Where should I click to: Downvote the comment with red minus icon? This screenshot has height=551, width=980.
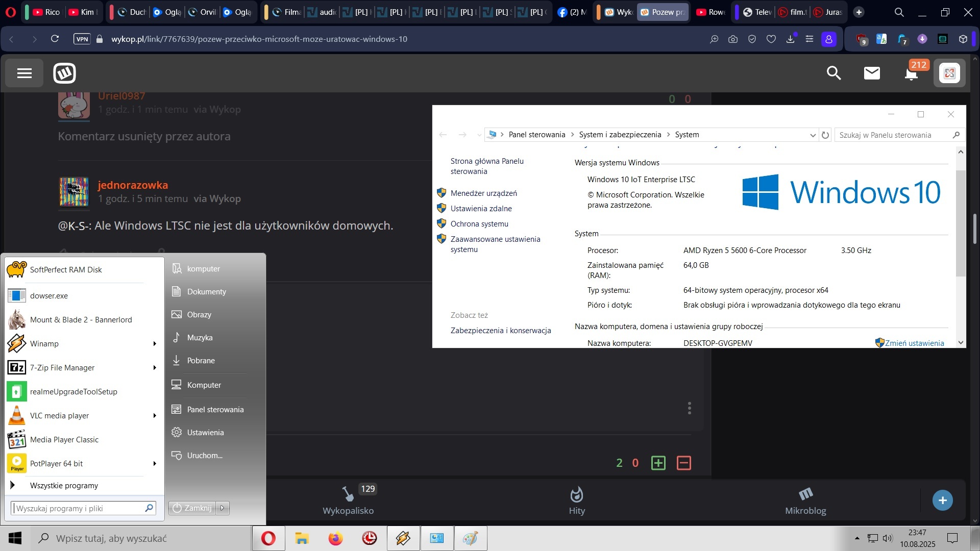683,463
